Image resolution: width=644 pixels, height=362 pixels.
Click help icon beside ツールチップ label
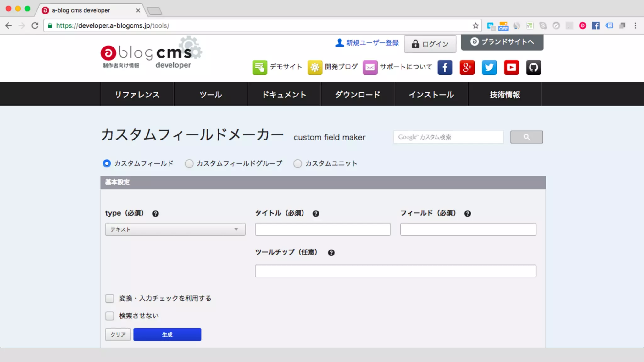coord(331,253)
